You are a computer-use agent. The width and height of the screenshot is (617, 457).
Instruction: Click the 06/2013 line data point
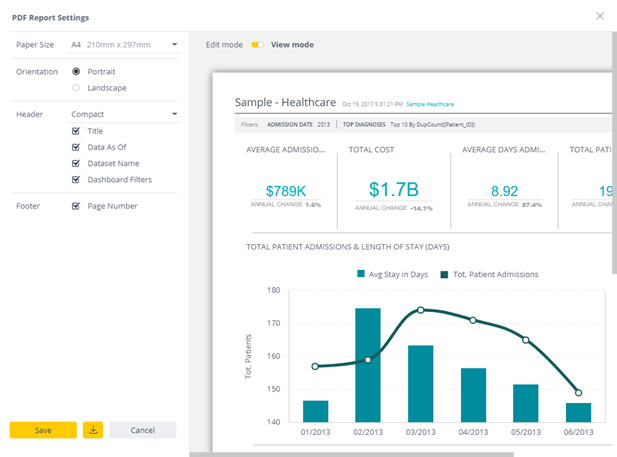point(578,392)
